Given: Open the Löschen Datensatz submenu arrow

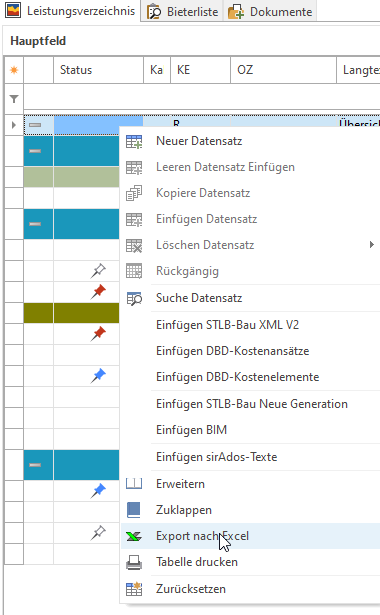Looking at the screenshot, I should pos(371,245).
